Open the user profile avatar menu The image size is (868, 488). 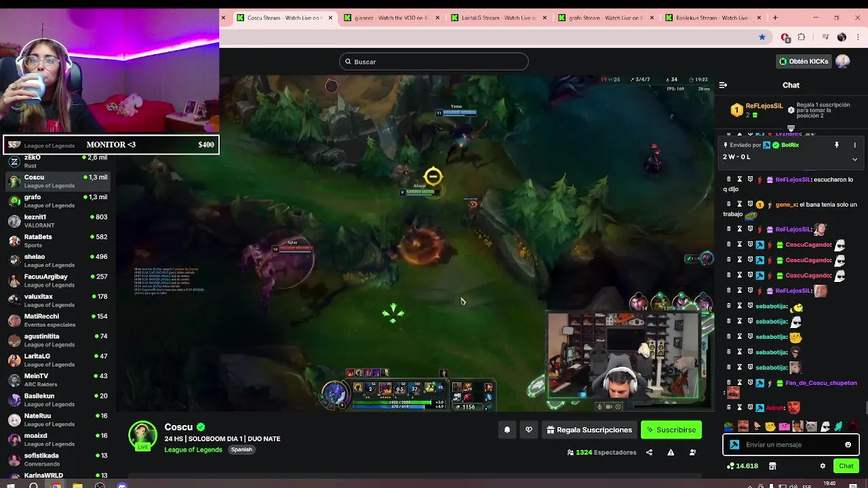click(843, 62)
